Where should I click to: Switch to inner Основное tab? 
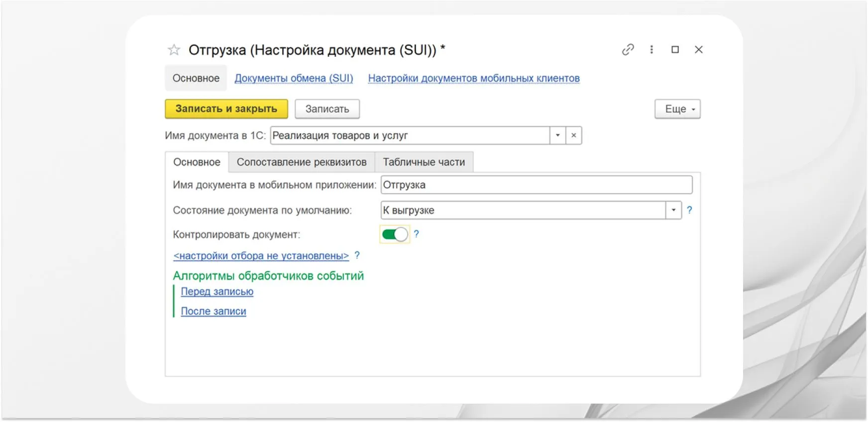coord(197,162)
